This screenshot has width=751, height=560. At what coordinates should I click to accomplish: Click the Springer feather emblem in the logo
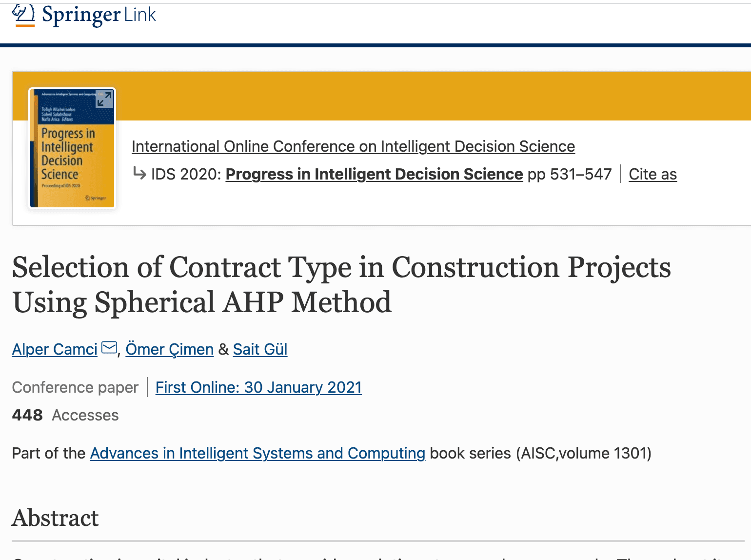point(22,13)
